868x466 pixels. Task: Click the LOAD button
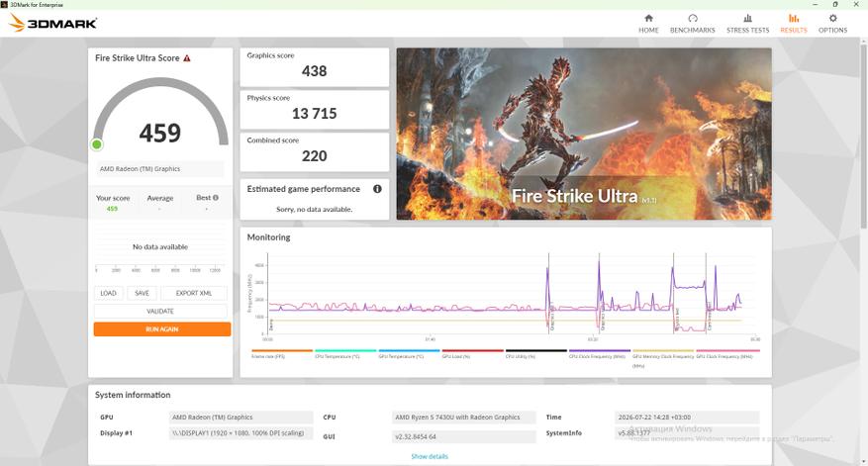[109, 293]
